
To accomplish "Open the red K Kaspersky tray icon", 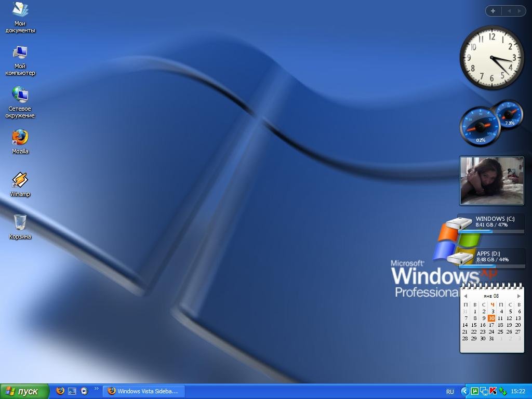I will [x=493, y=392].
